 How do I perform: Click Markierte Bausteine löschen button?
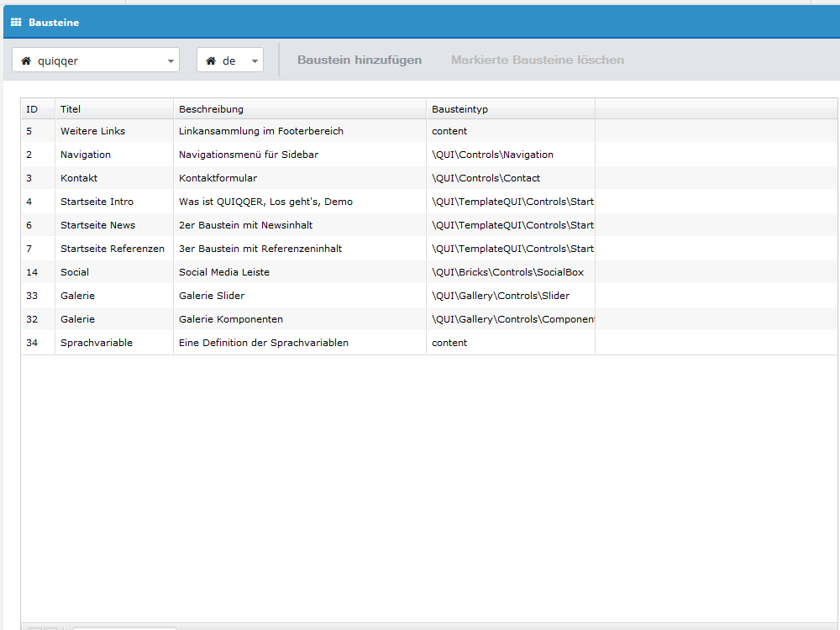pyautogui.click(x=538, y=60)
